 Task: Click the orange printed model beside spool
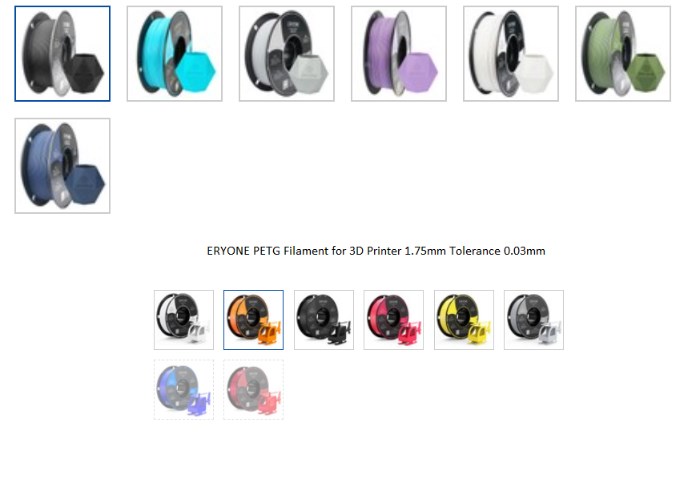pos(269,333)
